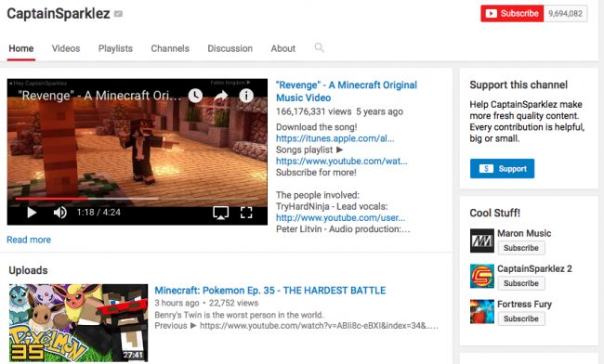This screenshot has height=364, width=604.
Task: Click the channel search magnifier icon
Action: (x=319, y=47)
